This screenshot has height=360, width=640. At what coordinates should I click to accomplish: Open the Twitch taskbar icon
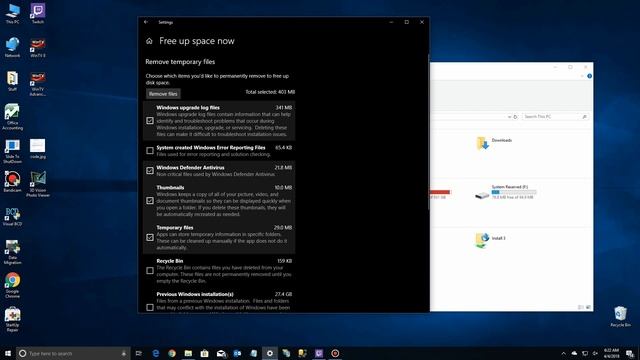319,353
